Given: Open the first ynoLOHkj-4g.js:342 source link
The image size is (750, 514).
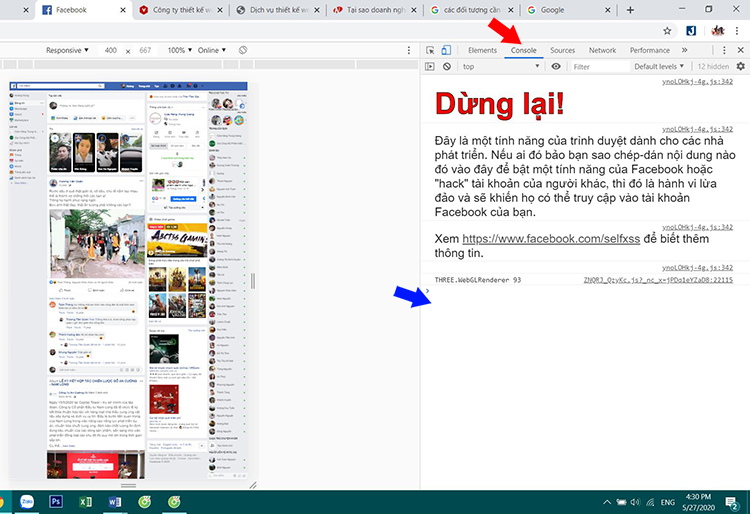Looking at the screenshot, I should 697,81.
